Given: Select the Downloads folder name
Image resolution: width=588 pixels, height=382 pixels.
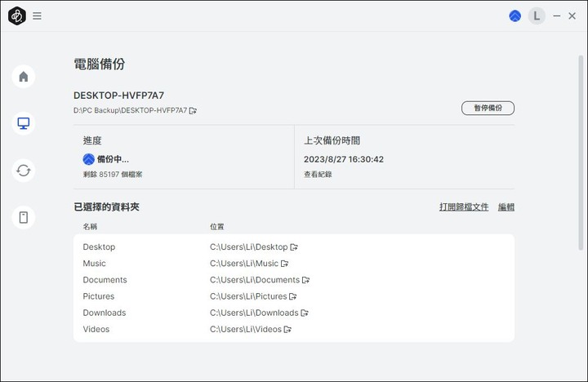Looking at the screenshot, I should [x=105, y=313].
